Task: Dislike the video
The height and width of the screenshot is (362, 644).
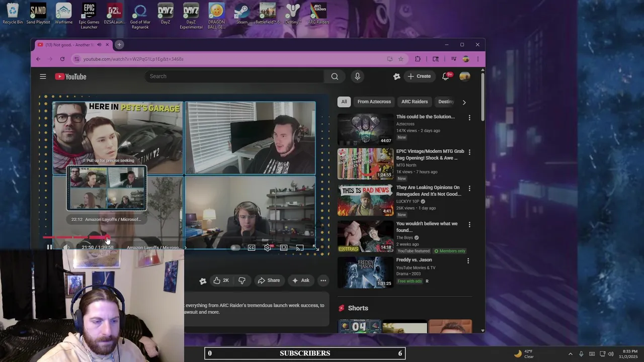Action: point(242,281)
